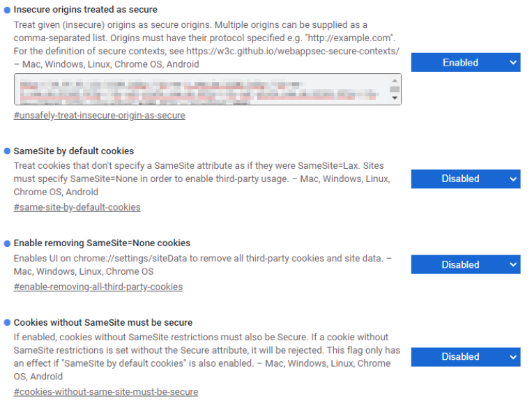The width and height of the screenshot is (532, 401).
Task: Open the Enabled dropdown for Insecure origins
Action: pyautogui.click(x=465, y=63)
